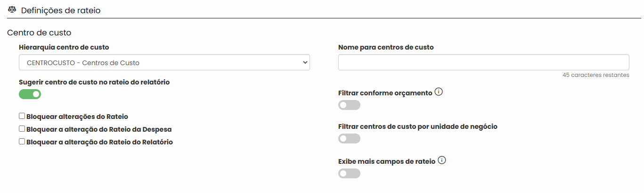The height and width of the screenshot is (193, 644).
Task: Click the Nome para centros de custo label
Action: pos(386,47)
